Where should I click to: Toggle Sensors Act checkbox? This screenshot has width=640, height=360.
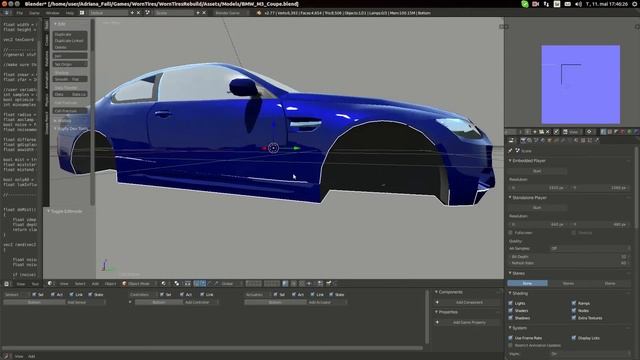point(53,294)
